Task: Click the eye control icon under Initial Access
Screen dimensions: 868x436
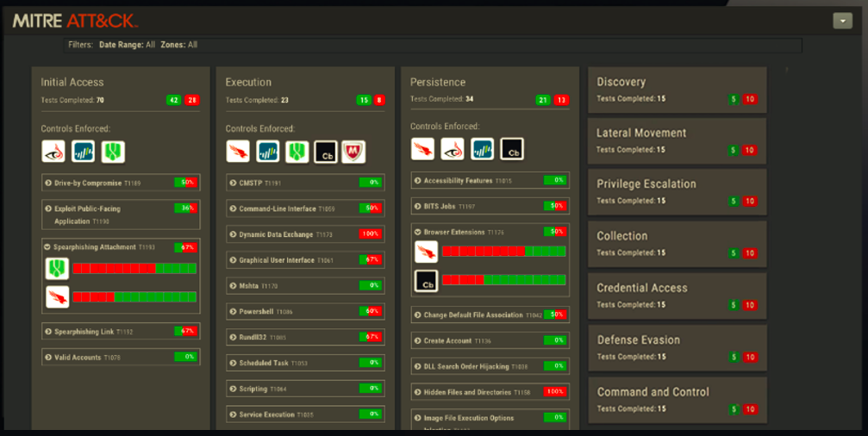Action: (53, 151)
